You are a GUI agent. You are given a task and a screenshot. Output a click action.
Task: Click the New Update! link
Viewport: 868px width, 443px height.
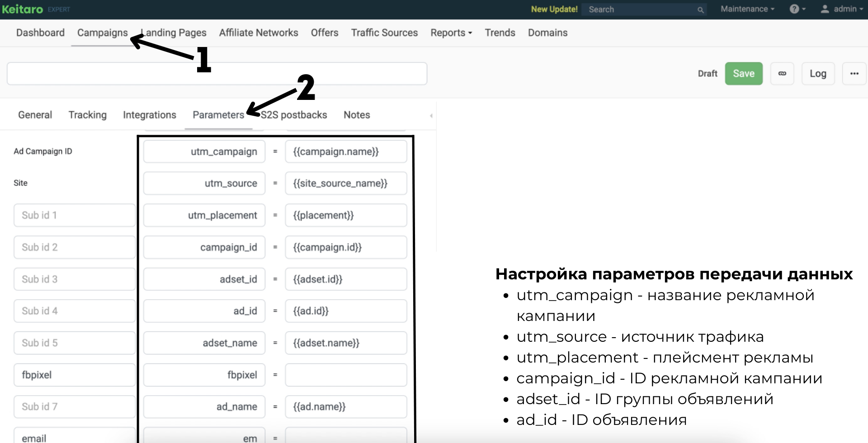(554, 9)
